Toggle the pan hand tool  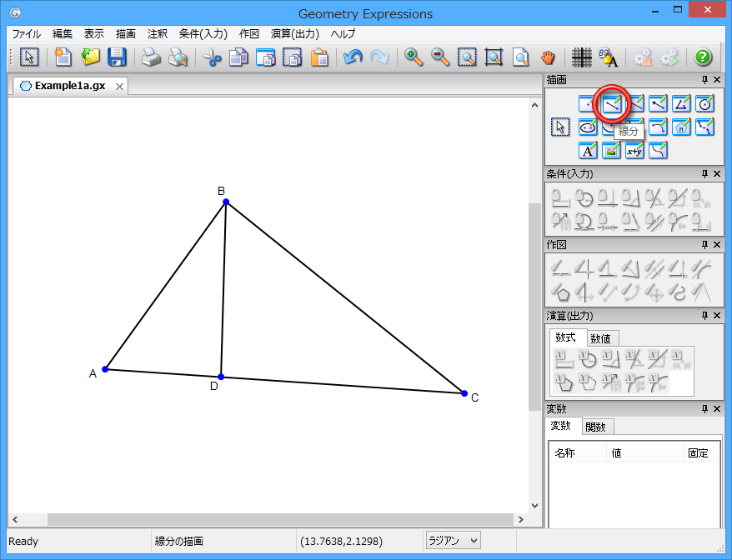(x=547, y=57)
